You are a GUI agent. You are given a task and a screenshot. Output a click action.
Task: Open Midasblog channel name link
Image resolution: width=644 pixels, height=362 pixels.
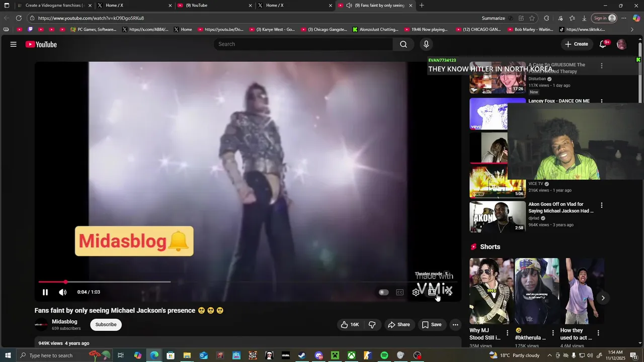pos(64,322)
